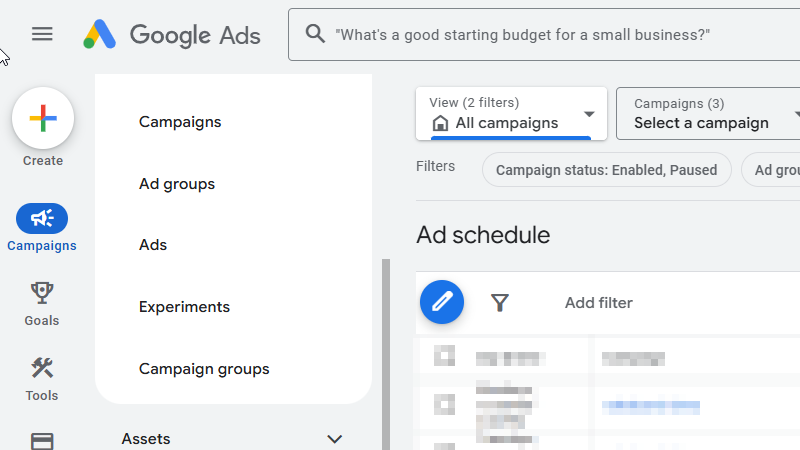Select Experiments in the side menu
Screen dimensions: 800x450
pyautogui.click(x=184, y=307)
